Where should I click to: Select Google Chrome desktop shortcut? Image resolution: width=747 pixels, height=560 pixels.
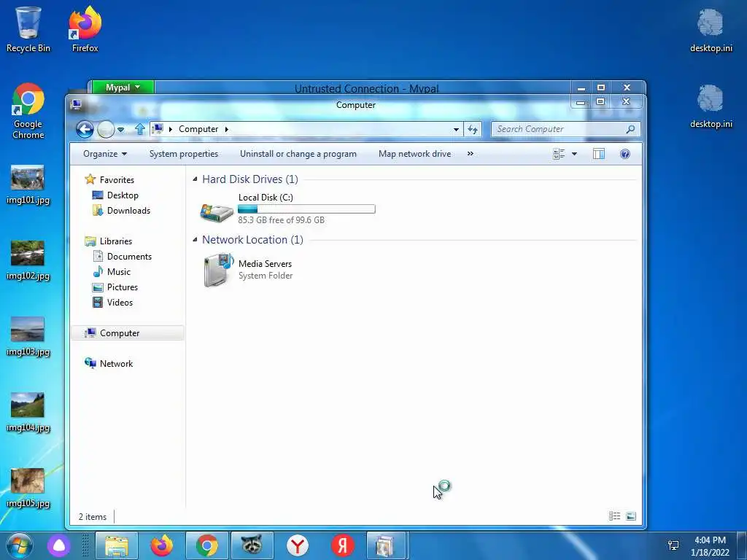tap(28, 111)
